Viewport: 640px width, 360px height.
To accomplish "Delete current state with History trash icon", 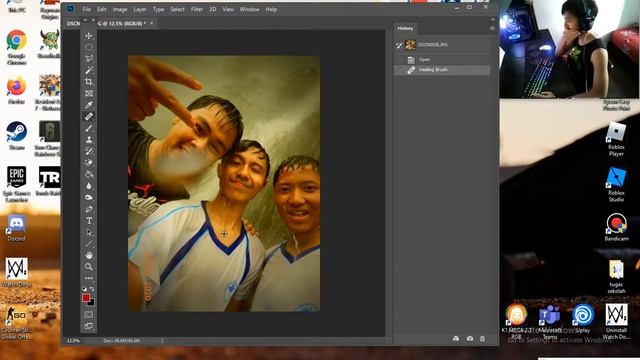I will tap(482, 339).
